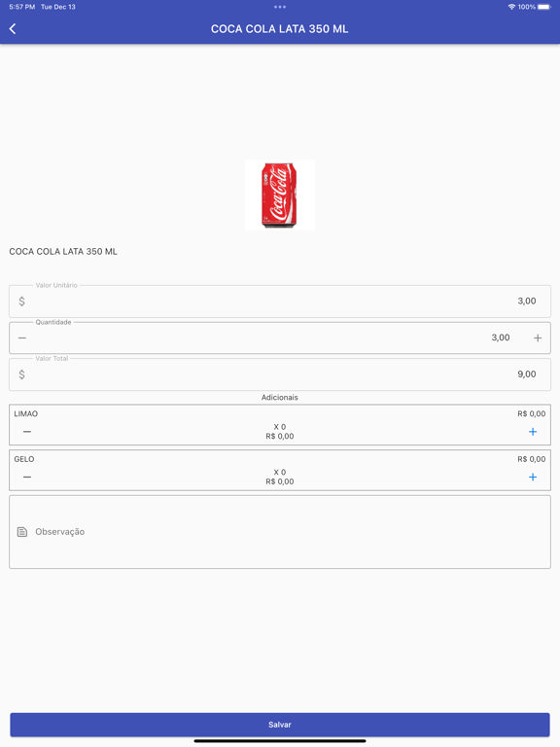The image size is (560, 747).
Task: Tap the dollar icon in Valor Total
Action: click(x=22, y=374)
